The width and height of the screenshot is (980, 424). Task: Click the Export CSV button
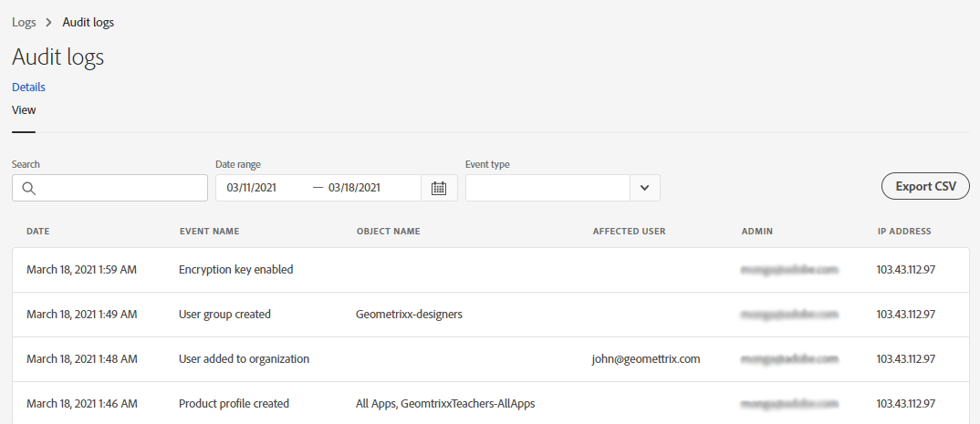925,186
